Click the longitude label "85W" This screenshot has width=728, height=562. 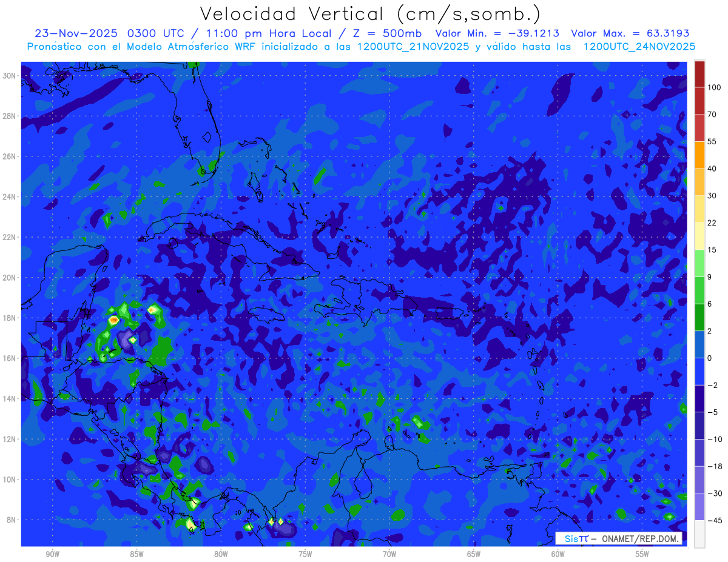(x=136, y=555)
